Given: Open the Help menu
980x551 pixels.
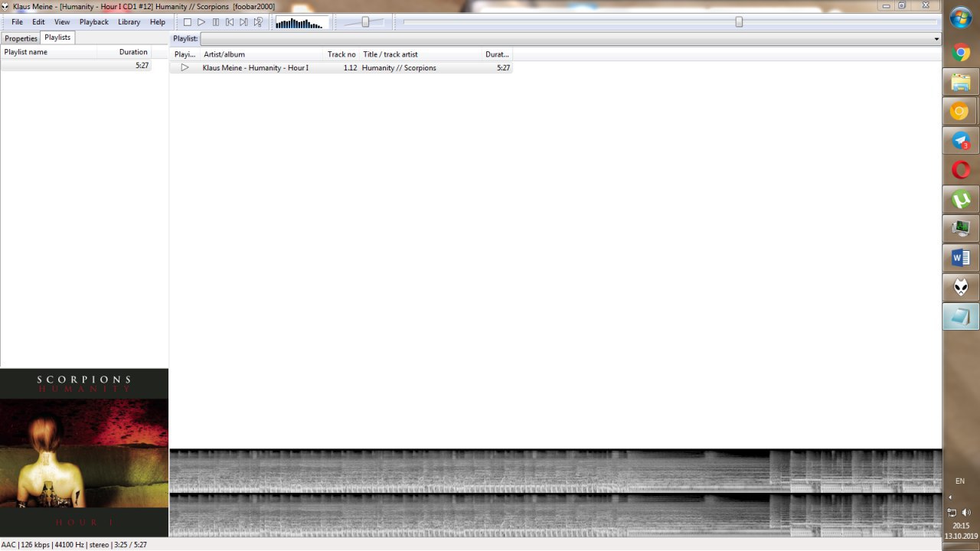Looking at the screenshot, I should tap(158, 22).
